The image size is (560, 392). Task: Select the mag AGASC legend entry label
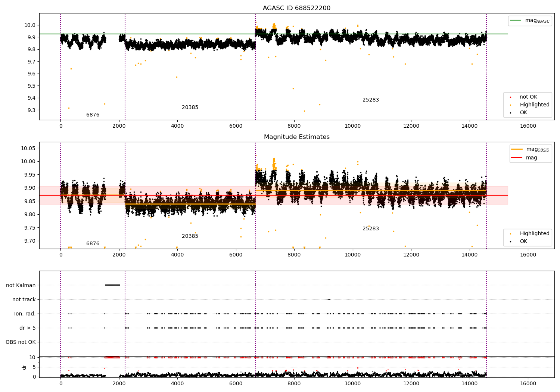[537, 21]
